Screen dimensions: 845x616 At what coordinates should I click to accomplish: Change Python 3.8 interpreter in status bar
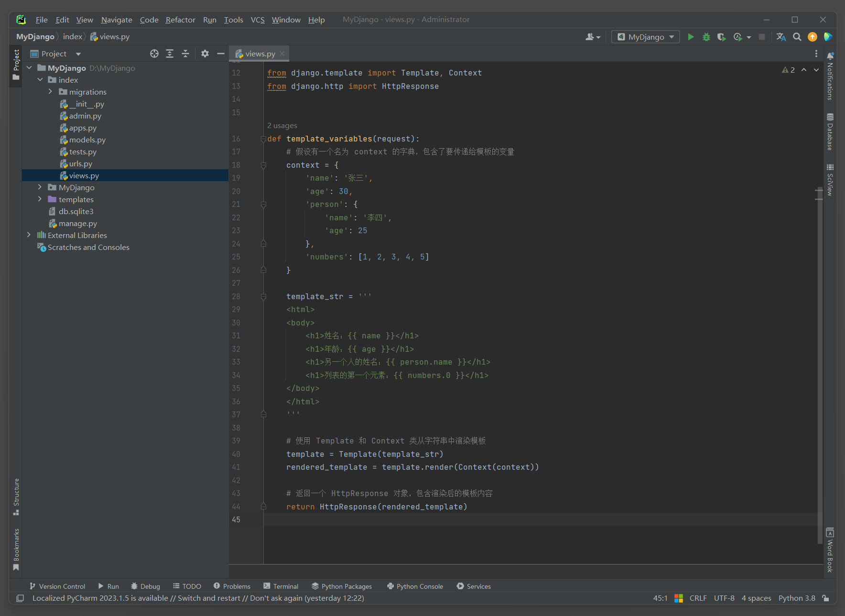[797, 598]
